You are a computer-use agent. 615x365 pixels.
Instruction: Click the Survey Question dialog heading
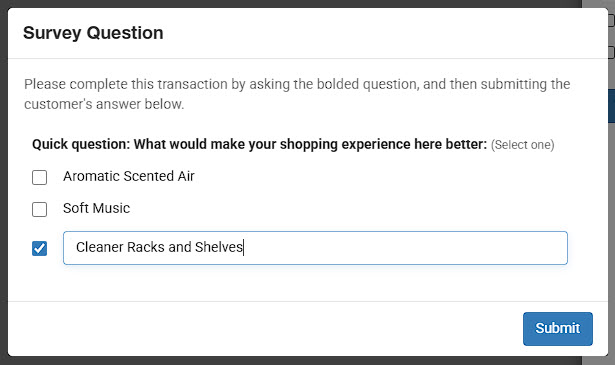coord(93,33)
